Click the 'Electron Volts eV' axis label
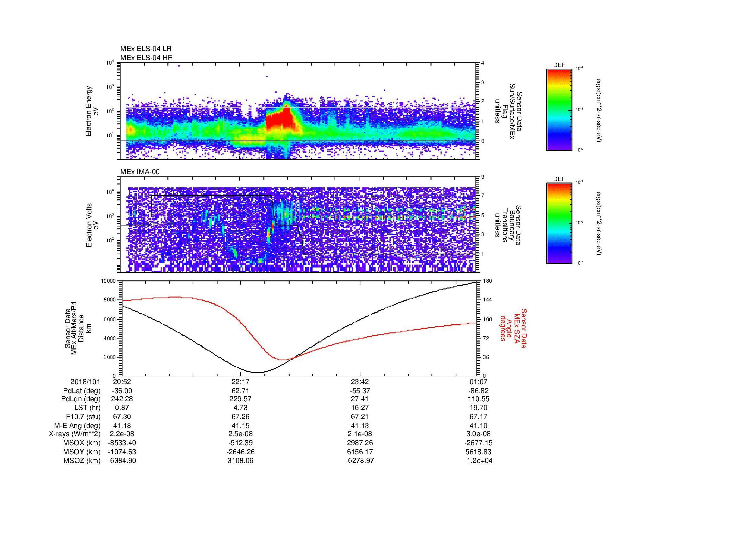The height and width of the screenshot is (534, 756). click(92, 225)
